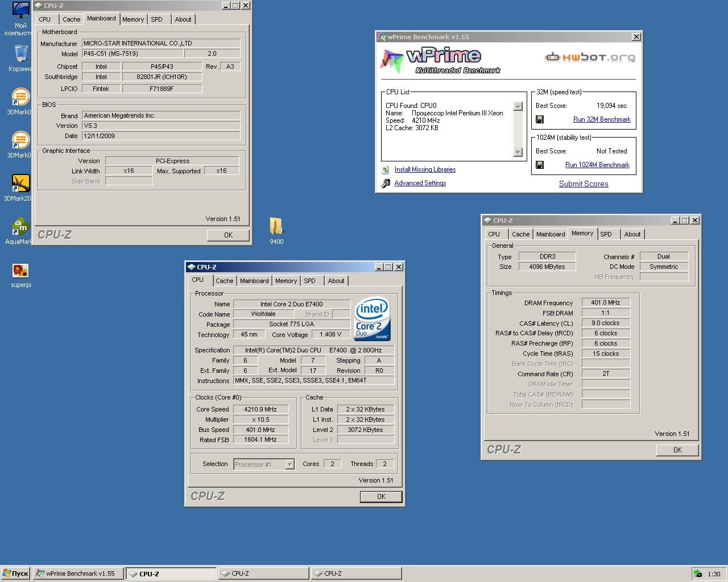The width and height of the screenshot is (728, 582).
Task: Click Memory tab in Mainboard CPU-Z window
Action: [x=133, y=19]
